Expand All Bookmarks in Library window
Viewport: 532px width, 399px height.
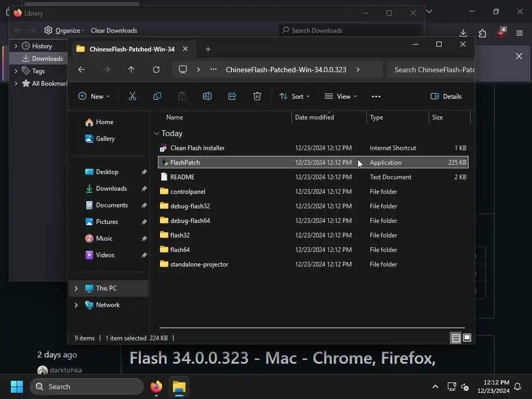(x=16, y=84)
